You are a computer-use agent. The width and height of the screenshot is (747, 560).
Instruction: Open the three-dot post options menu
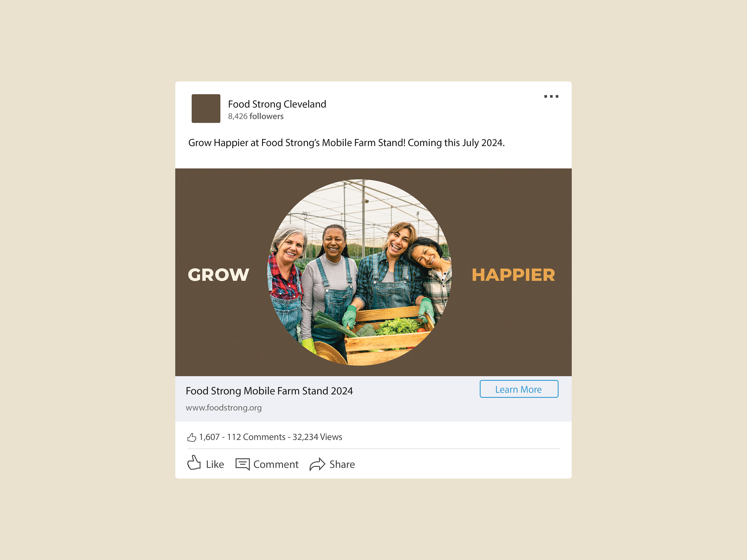[x=551, y=96]
